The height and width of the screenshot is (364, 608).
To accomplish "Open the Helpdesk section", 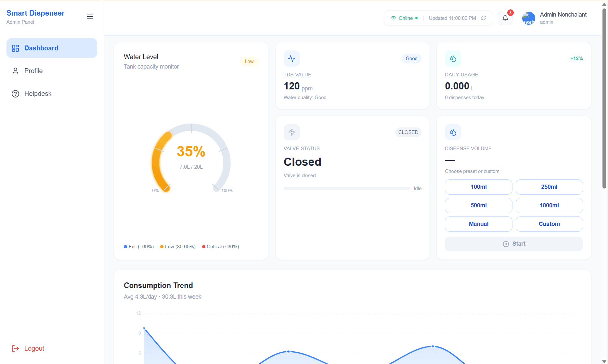I will click(52, 94).
